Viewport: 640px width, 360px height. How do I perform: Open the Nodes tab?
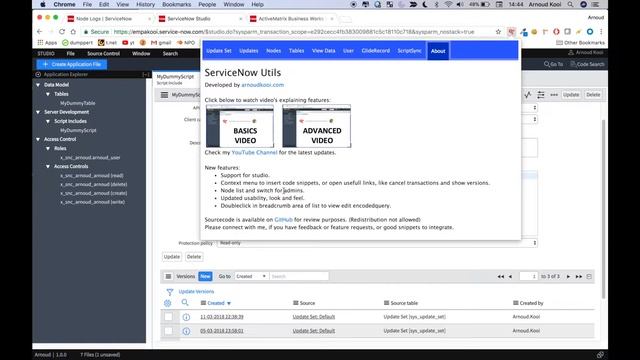273,51
